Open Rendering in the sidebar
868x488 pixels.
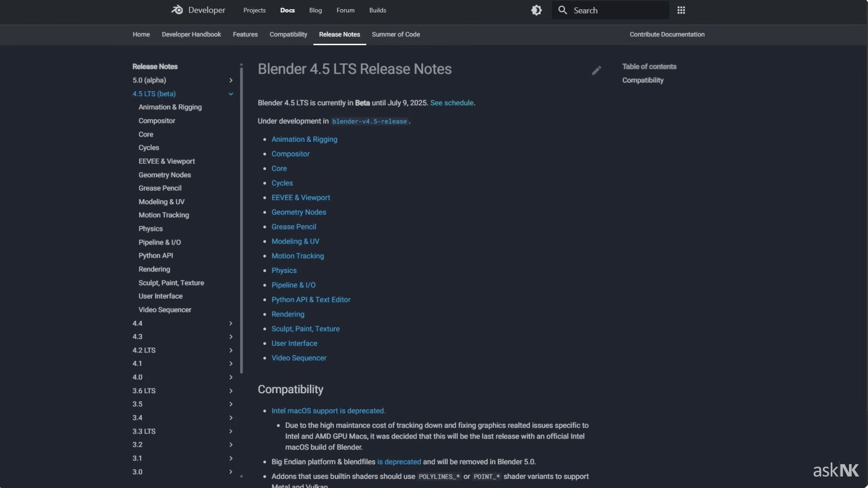click(x=154, y=269)
